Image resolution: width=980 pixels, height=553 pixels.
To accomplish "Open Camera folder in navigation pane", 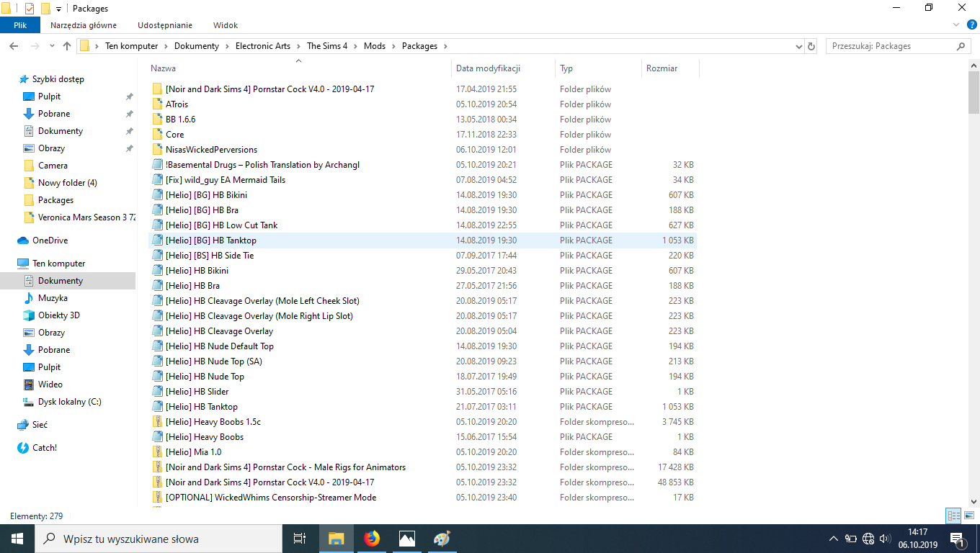I will point(53,166).
